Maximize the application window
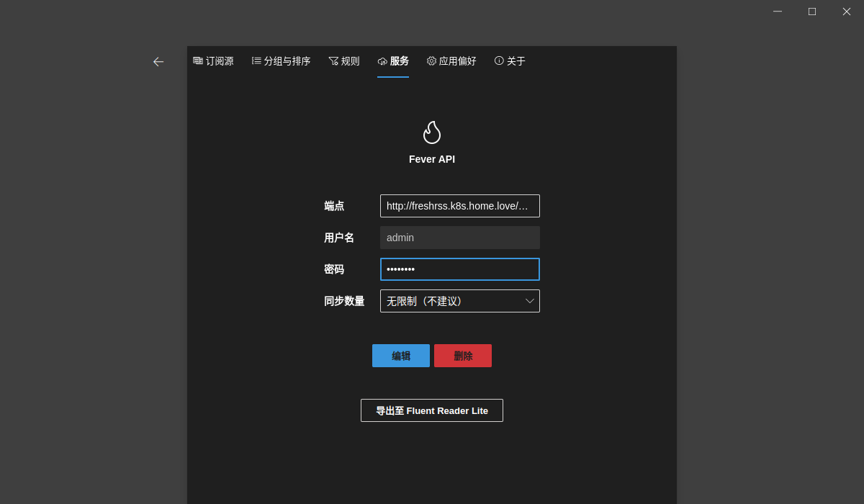Screen dimensions: 864x504 812,12
